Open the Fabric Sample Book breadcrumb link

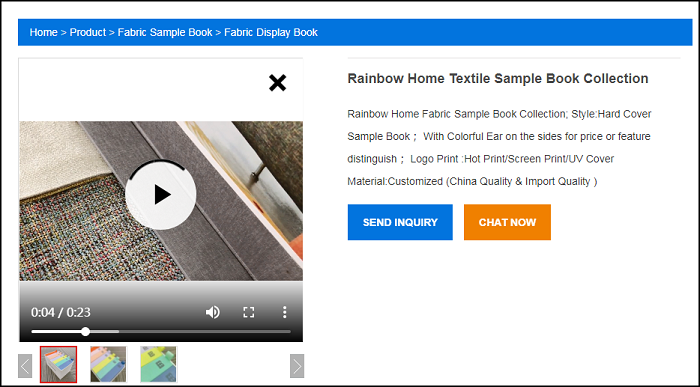(165, 32)
